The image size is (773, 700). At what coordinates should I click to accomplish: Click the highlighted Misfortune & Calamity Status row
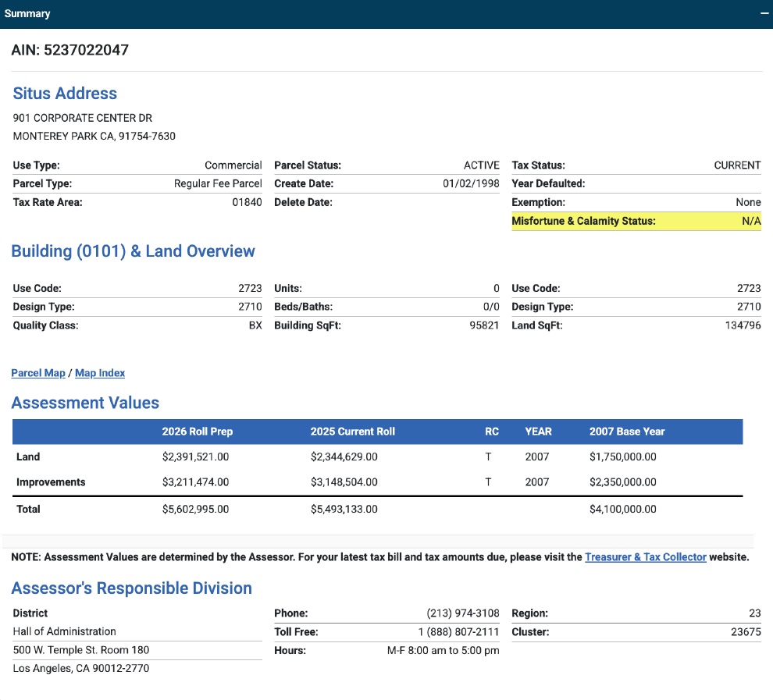[636, 221]
